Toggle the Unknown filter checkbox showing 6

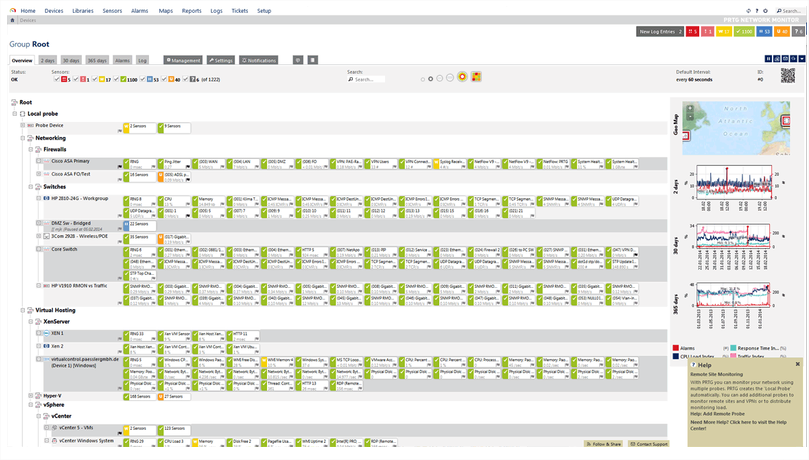coord(186,79)
